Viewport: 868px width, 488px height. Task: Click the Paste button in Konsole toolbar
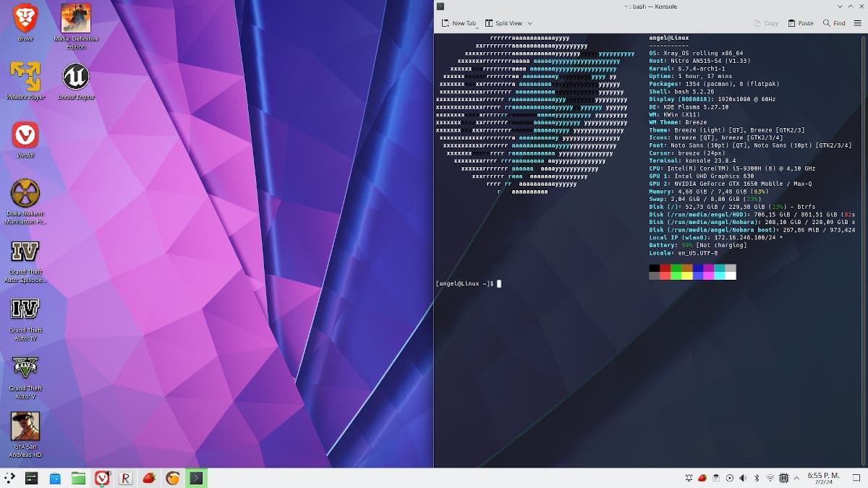pos(801,23)
